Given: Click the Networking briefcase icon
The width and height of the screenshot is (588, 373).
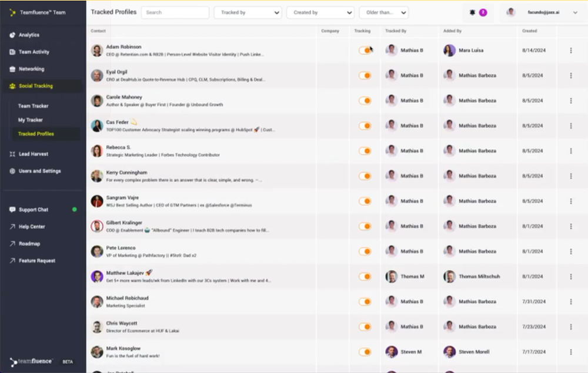Looking at the screenshot, I should pyautogui.click(x=12, y=69).
